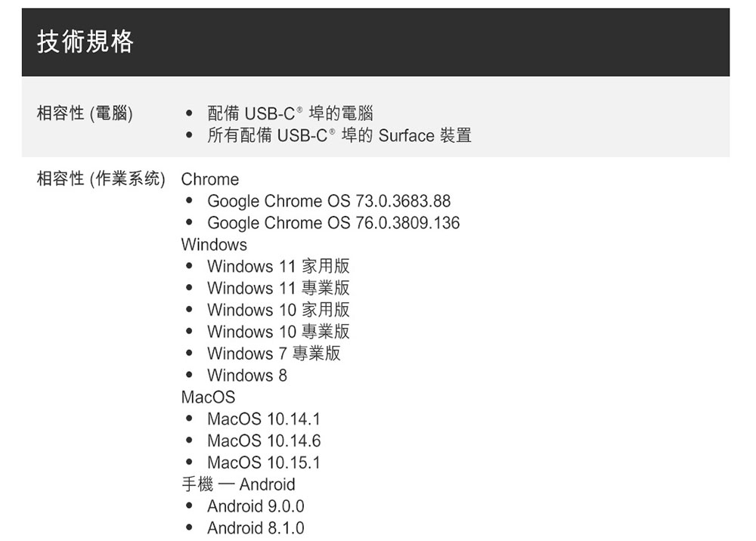Click the 配備 USB-C 埠的電腦 list item
This screenshot has height=541, width=756.
290,113
